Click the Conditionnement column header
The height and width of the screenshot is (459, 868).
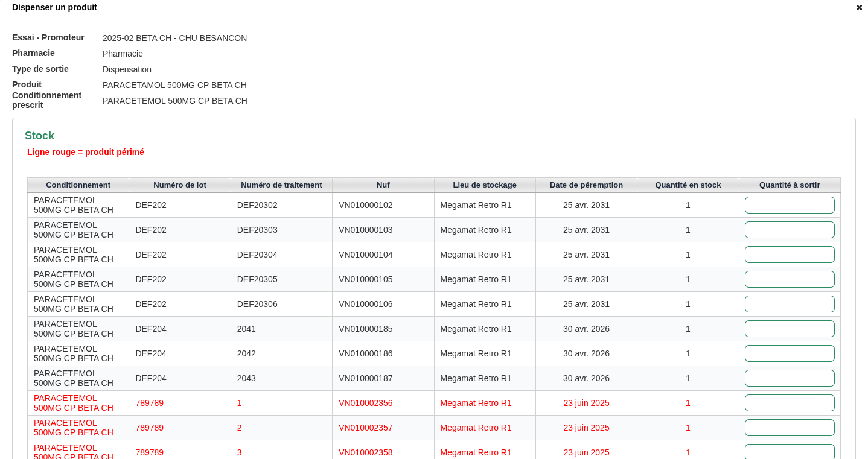tap(78, 185)
